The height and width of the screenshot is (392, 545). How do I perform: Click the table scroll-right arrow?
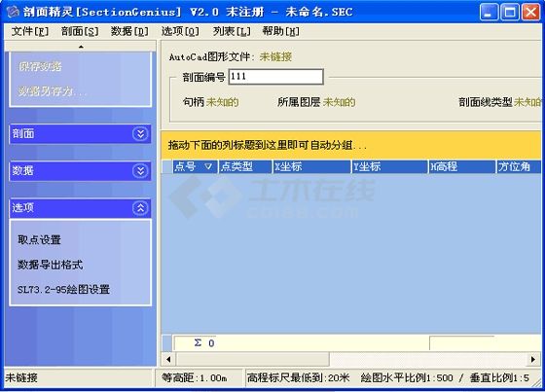pos(533,359)
